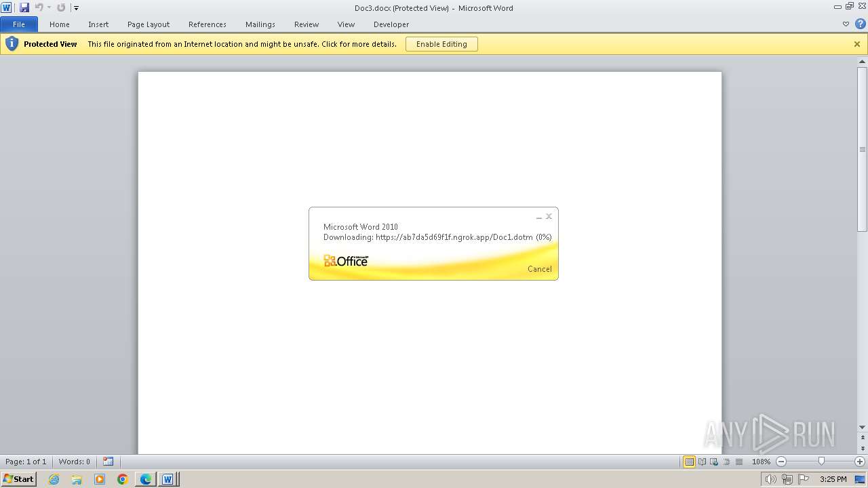Click the Enable Editing button
This screenshot has height=488, width=868.
pyautogui.click(x=441, y=44)
